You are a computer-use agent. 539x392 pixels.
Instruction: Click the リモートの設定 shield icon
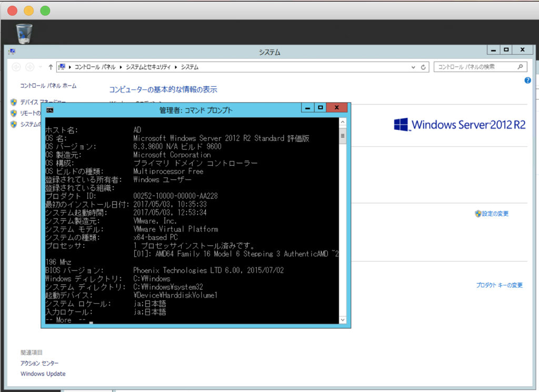(14, 113)
